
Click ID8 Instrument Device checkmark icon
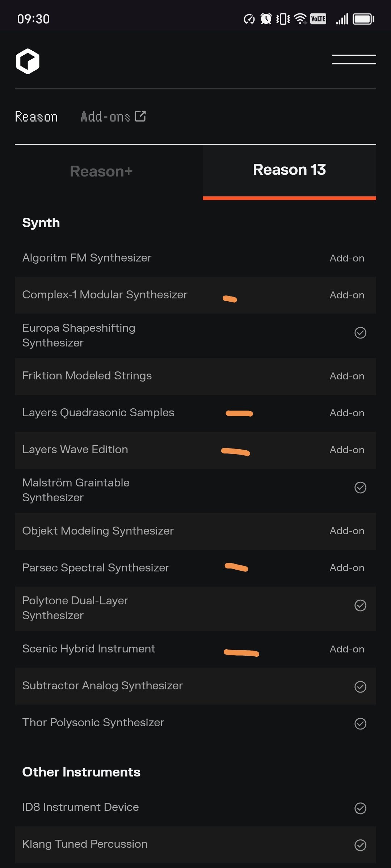(x=360, y=808)
